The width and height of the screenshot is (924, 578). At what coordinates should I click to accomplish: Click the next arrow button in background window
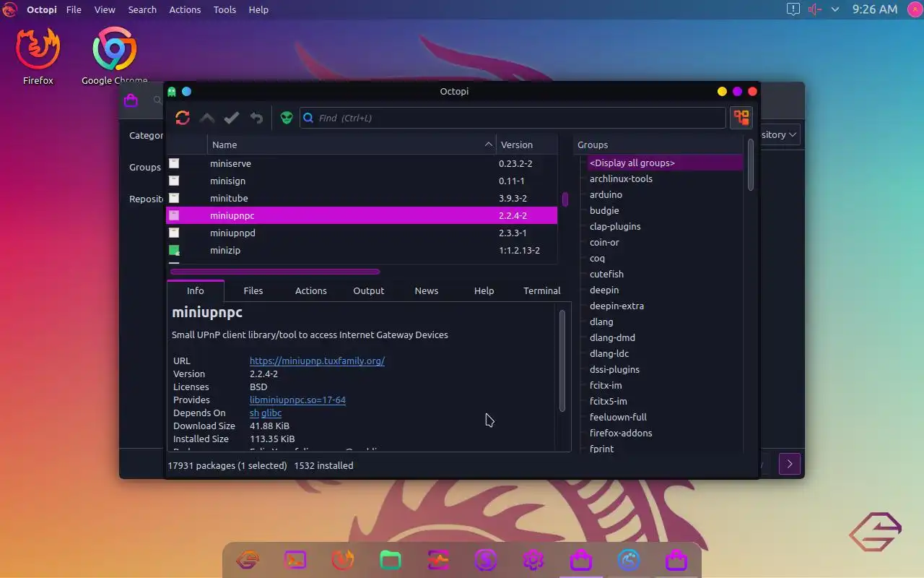pos(790,464)
